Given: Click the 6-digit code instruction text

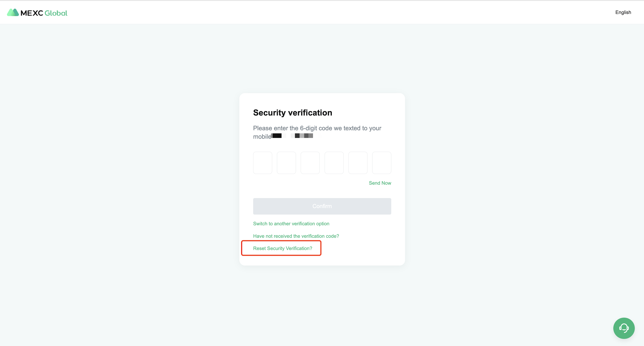Looking at the screenshot, I should tap(317, 128).
